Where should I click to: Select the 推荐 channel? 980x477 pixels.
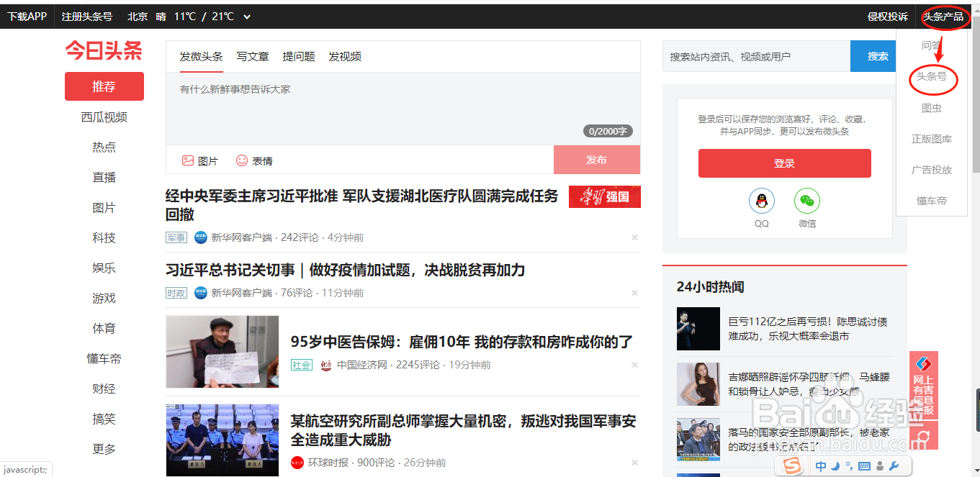[104, 86]
